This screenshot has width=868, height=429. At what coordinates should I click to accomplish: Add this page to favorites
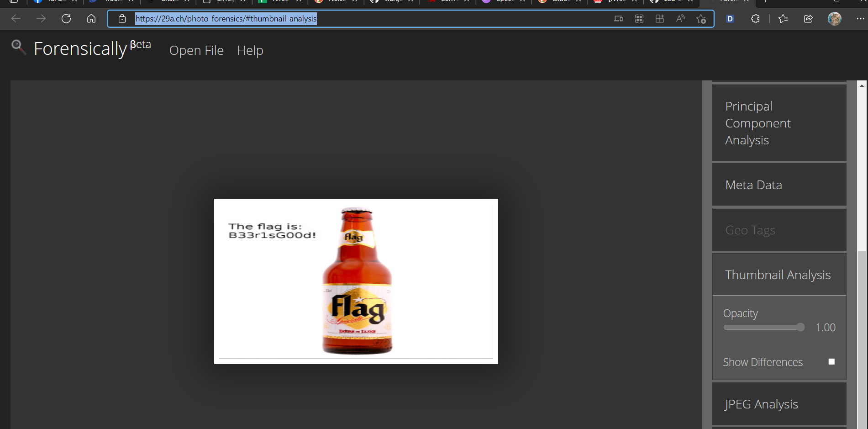coord(701,19)
